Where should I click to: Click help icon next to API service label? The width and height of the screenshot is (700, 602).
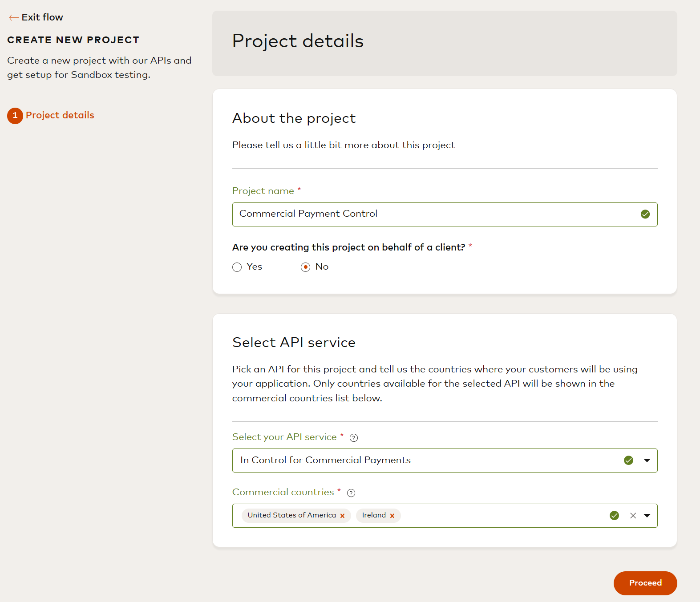point(354,438)
